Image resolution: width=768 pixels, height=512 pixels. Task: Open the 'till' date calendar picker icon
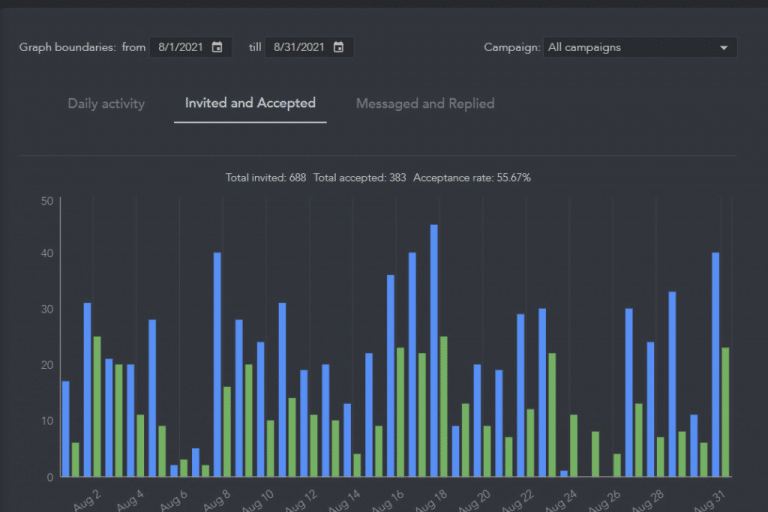pos(339,47)
